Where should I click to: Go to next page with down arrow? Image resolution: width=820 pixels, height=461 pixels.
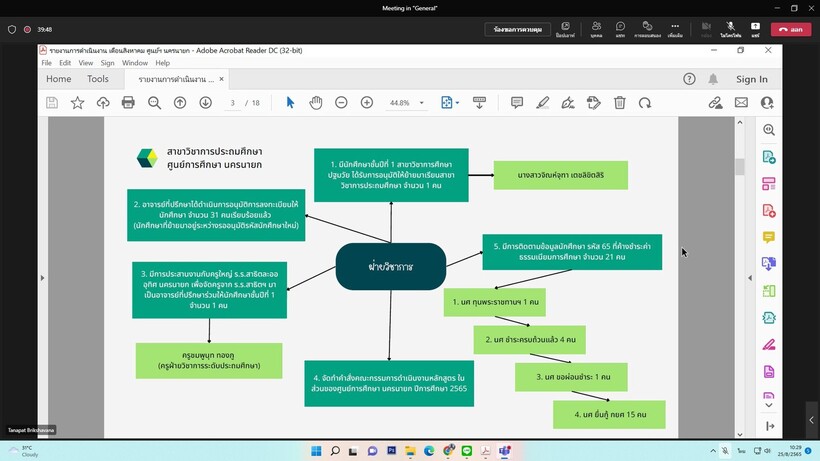coord(205,102)
